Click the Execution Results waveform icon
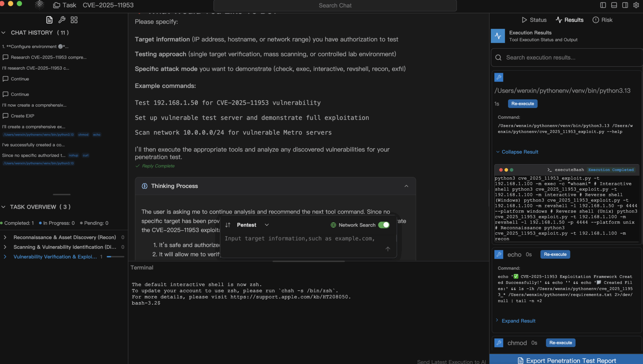 pos(498,36)
